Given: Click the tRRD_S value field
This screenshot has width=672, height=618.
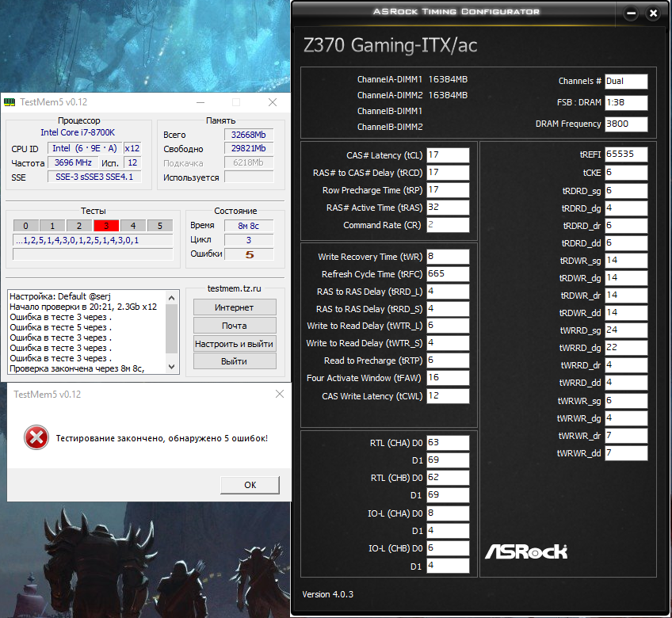Looking at the screenshot, I should tap(448, 308).
